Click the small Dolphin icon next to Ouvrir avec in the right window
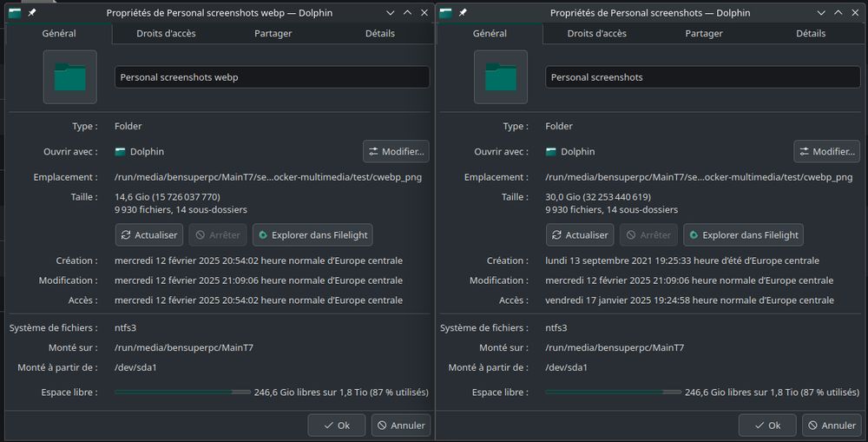Screen dimensions: 868x442 (551, 151)
